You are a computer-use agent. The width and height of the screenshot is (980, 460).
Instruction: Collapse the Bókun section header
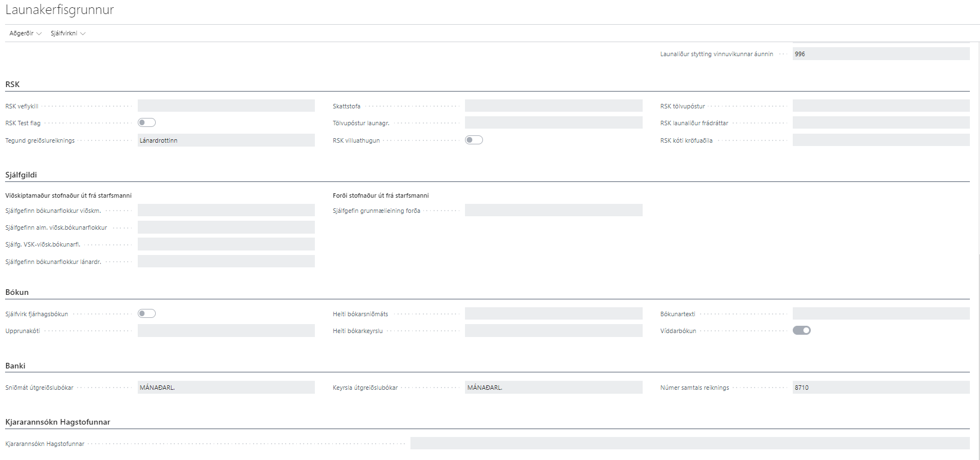(17, 293)
